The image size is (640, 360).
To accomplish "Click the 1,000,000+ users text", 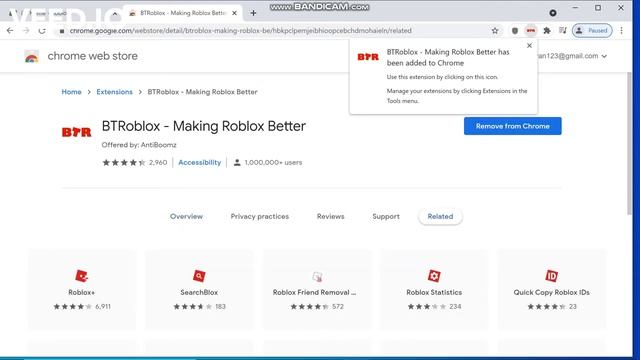I will 273,162.
